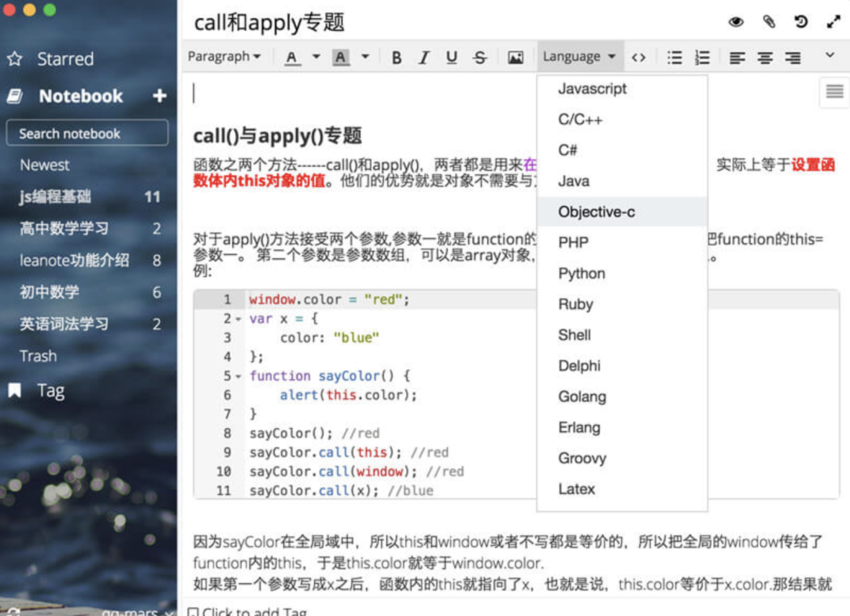Toggle preview mode with the eye icon
Screen dimensions: 850x616
coord(736,22)
